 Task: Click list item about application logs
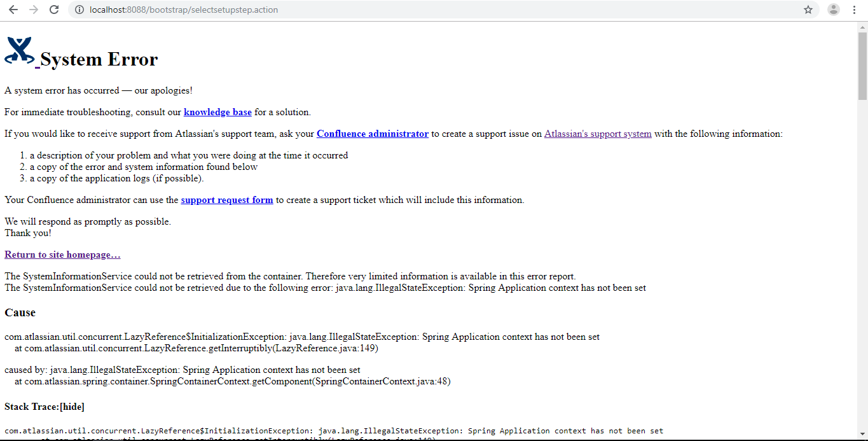116,178
